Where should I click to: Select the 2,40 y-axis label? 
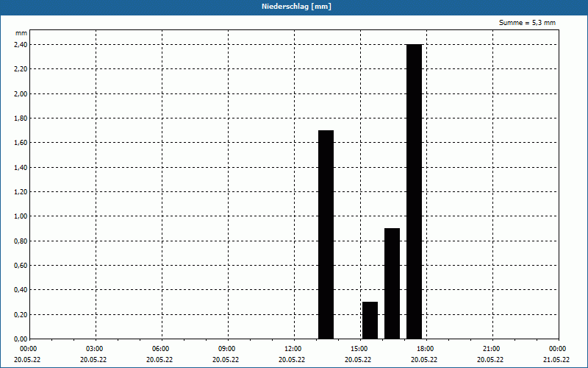click(21, 45)
